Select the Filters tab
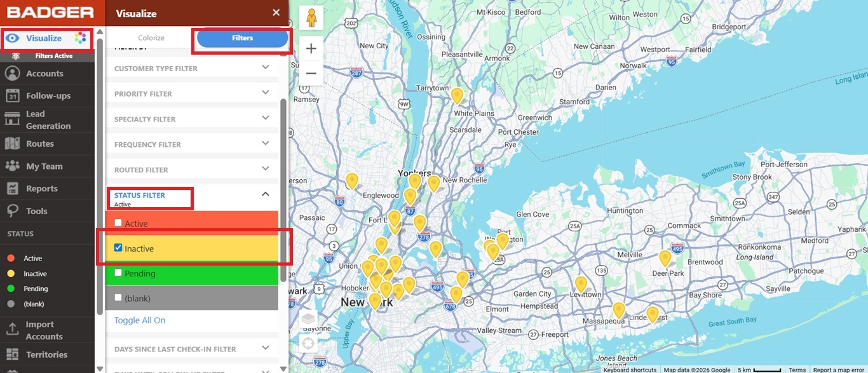This screenshot has width=868, height=373. click(x=242, y=38)
